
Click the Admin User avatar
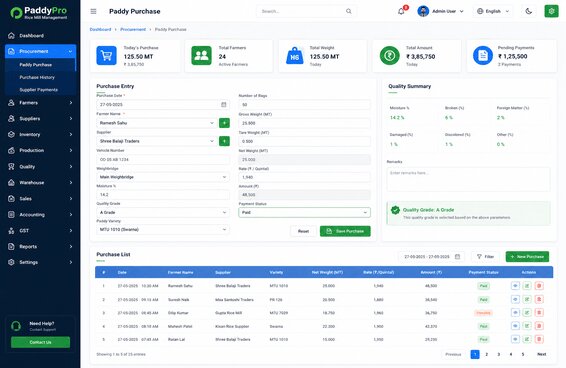(423, 11)
